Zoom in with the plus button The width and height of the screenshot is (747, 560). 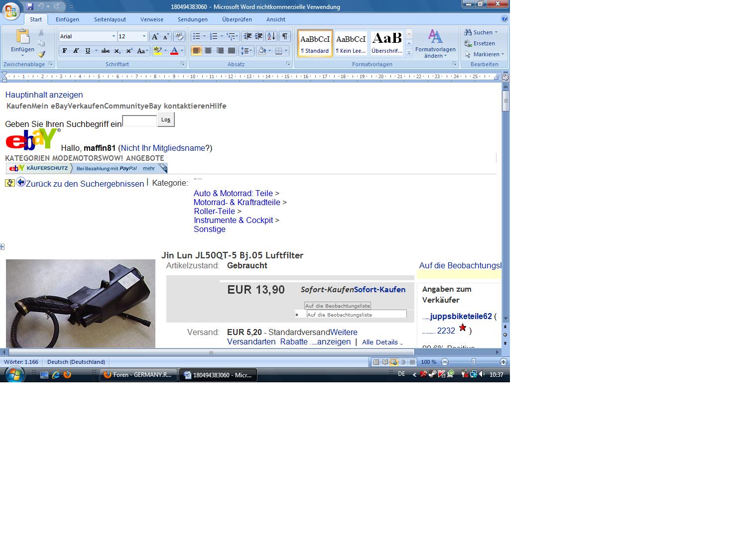point(503,362)
